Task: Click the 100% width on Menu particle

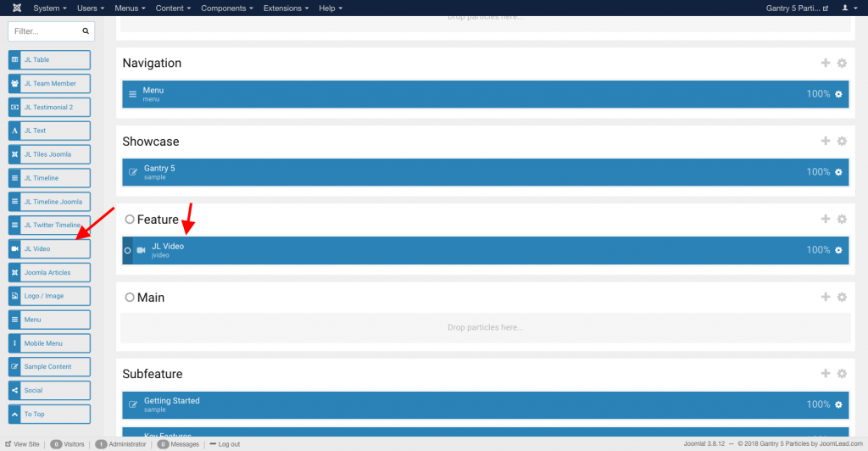Action: tap(818, 94)
